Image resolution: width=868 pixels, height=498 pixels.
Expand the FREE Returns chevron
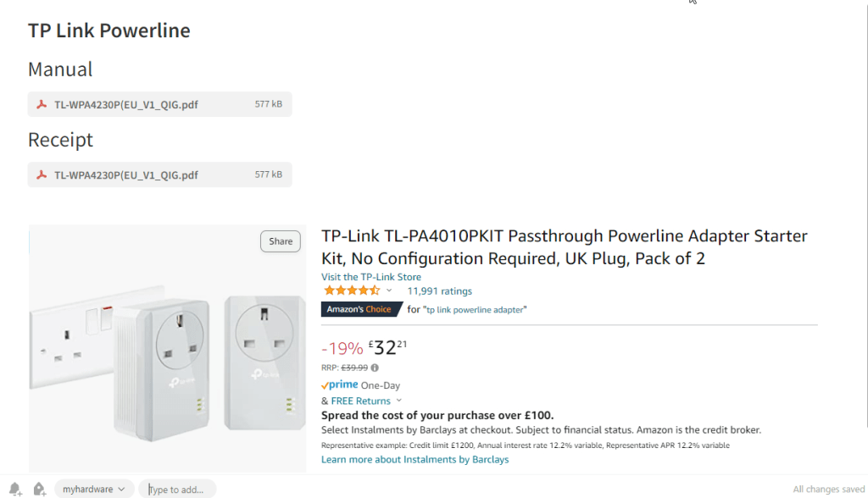click(399, 401)
